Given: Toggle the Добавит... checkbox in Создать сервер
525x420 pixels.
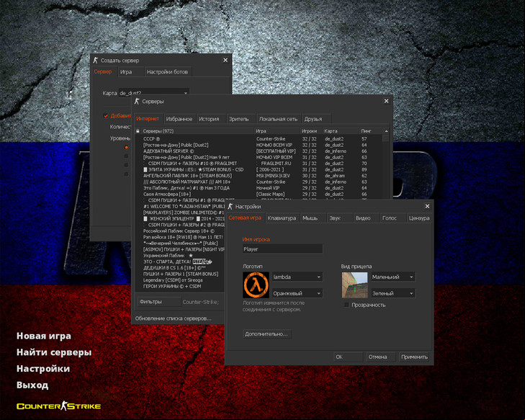Looking at the screenshot, I should point(106,116).
